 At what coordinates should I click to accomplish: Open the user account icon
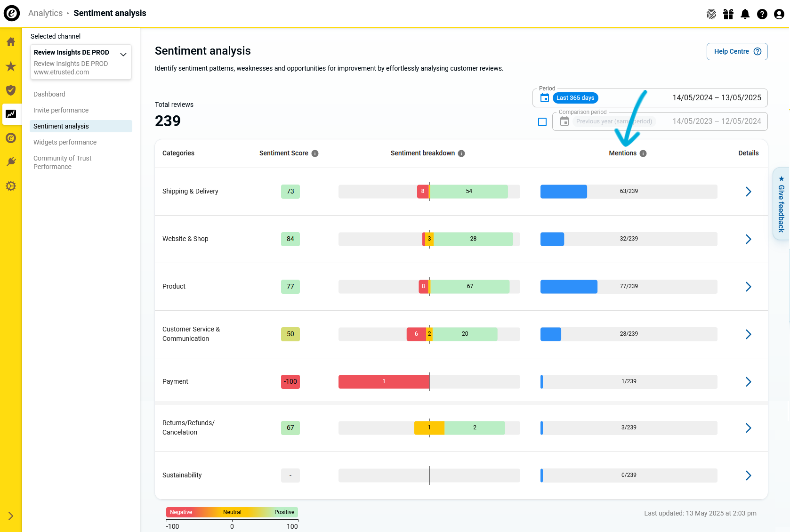[779, 14]
